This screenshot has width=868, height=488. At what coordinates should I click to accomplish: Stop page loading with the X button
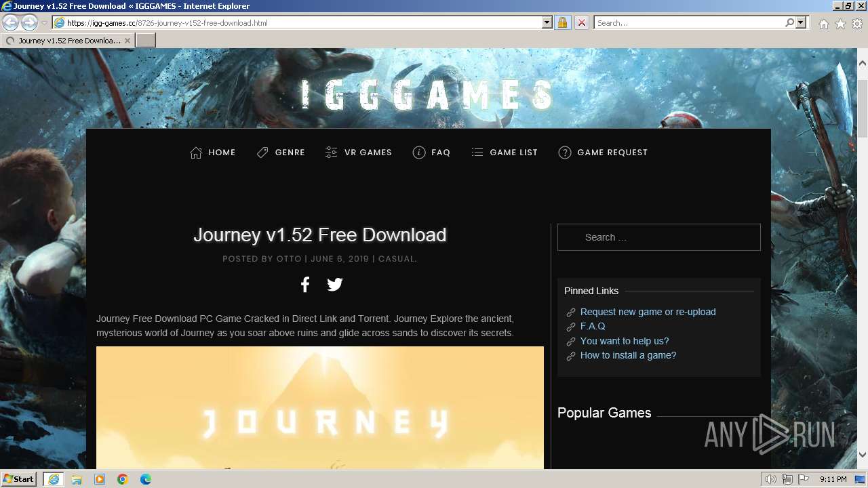[581, 22]
